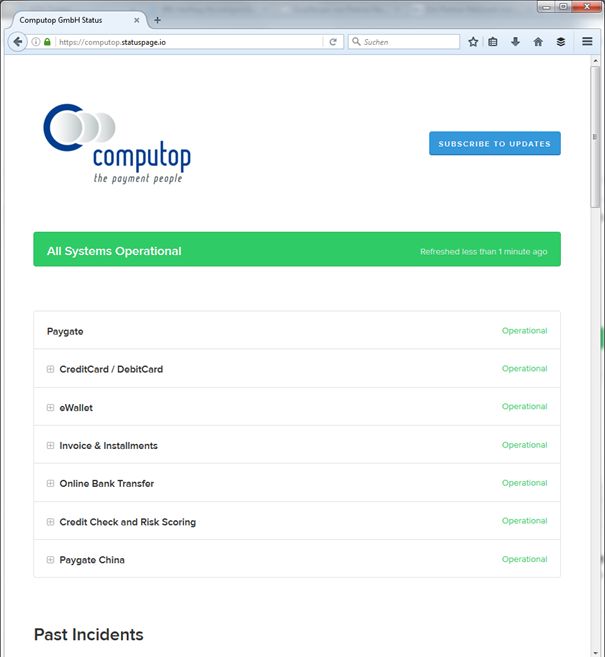Open the hamburger menu
The width and height of the screenshot is (605, 657).
[x=587, y=41]
